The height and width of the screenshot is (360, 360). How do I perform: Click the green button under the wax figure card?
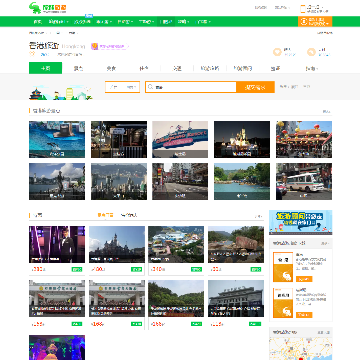[x=77, y=269]
